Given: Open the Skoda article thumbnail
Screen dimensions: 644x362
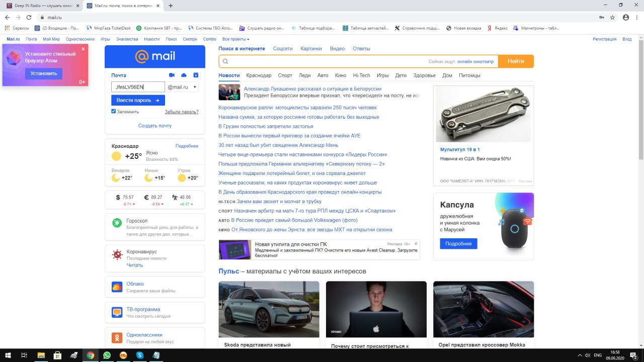Looking at the screenshot, I should point(269,309).
